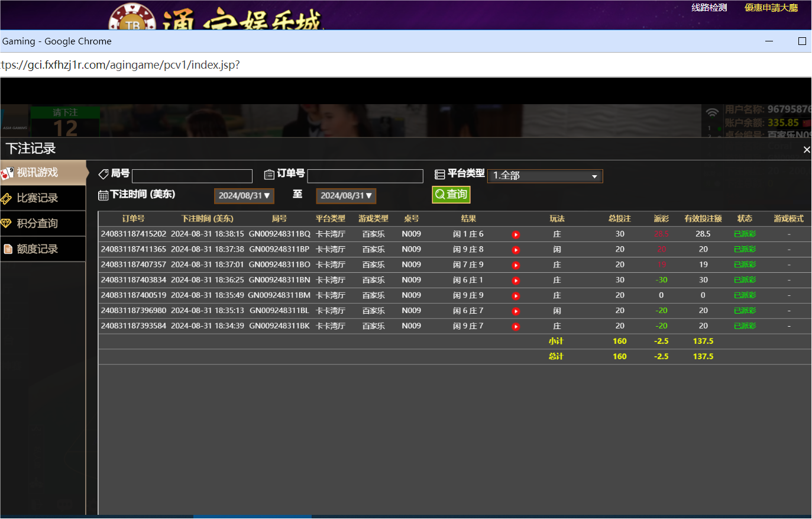812x519 pixels.
Task: Click the blue horizontal scrollbar at bottom
Action: click(x=253, y=516)
